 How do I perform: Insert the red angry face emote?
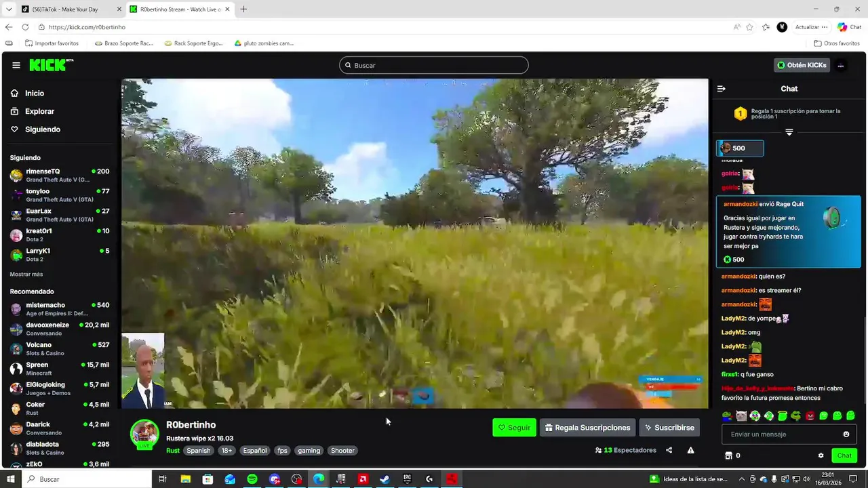pyautogui.click(x=810, y=415)
